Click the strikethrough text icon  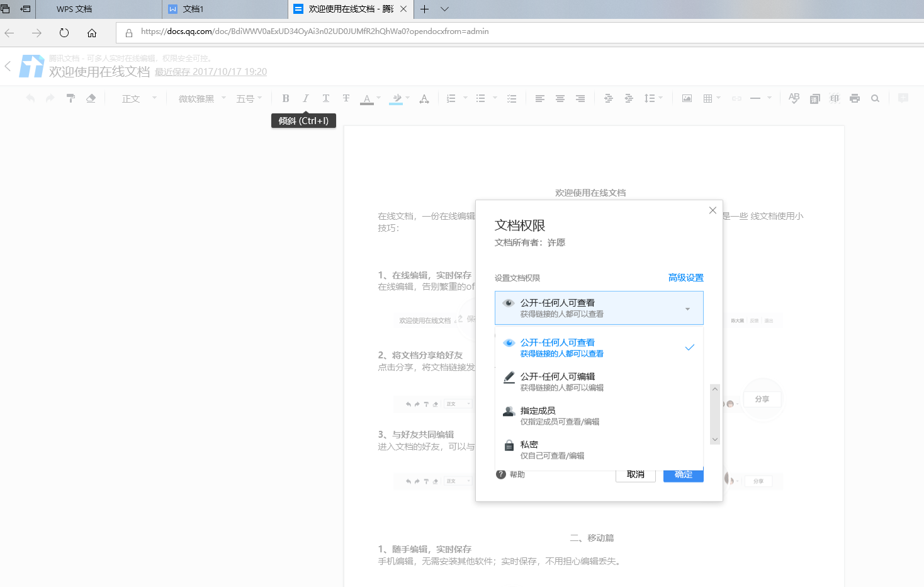[346, 98]
